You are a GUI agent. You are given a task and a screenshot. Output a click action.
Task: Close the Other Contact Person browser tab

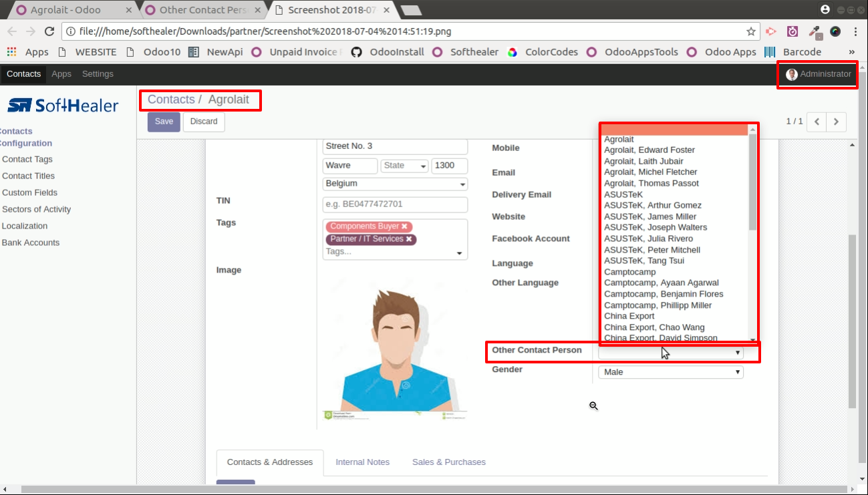coord(259,10)
